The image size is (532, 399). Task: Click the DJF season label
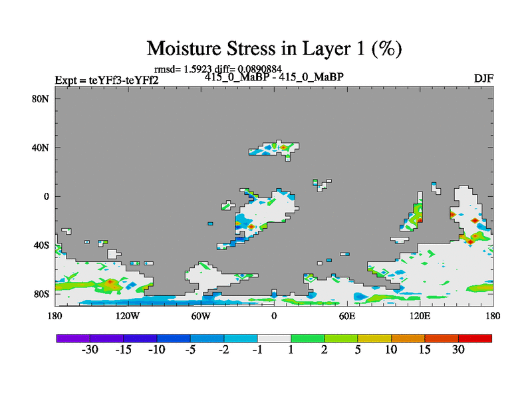pos(483,78)
